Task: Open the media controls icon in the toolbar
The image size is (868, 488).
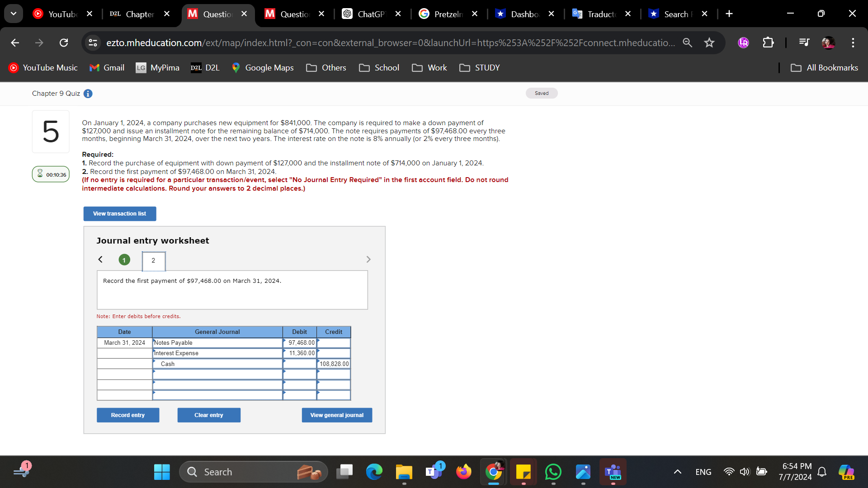Action: tap(804, 42)
